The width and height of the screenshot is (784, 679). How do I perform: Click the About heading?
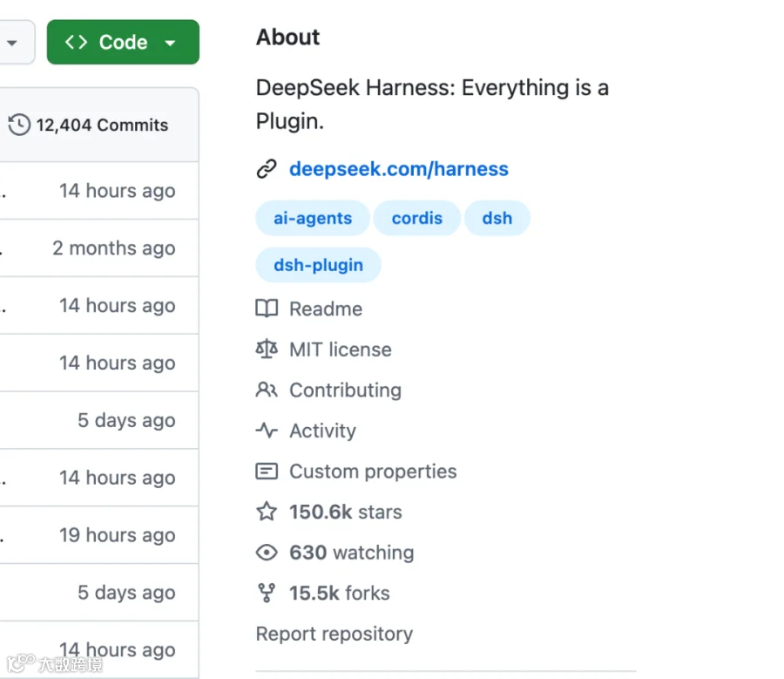pyautogui.click(x=287, y=37)
